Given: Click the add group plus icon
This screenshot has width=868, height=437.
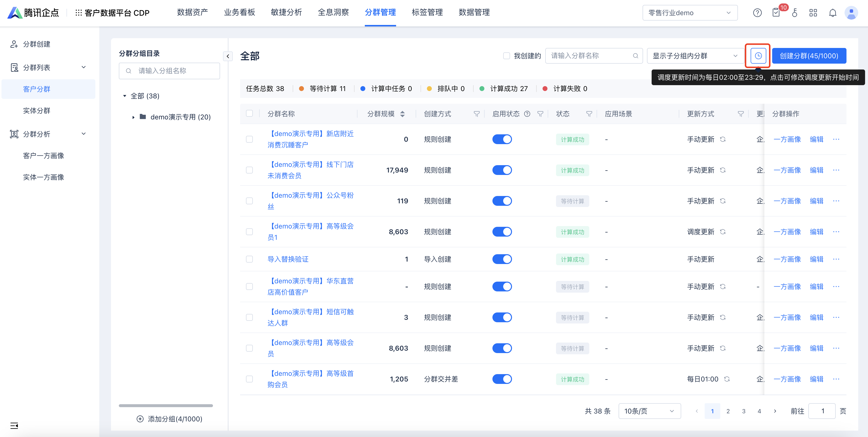Looking at the screenshot, I should point(140,419).
